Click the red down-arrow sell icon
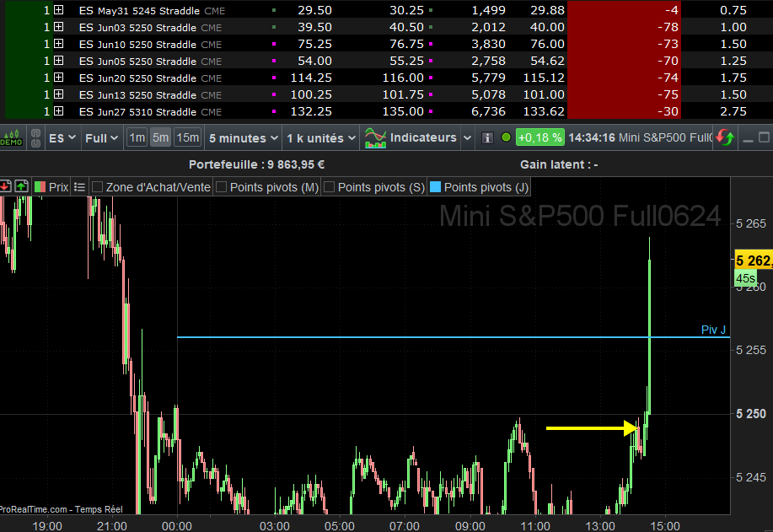Viewport: 773px width, 532px height. [x=5, y=186]
